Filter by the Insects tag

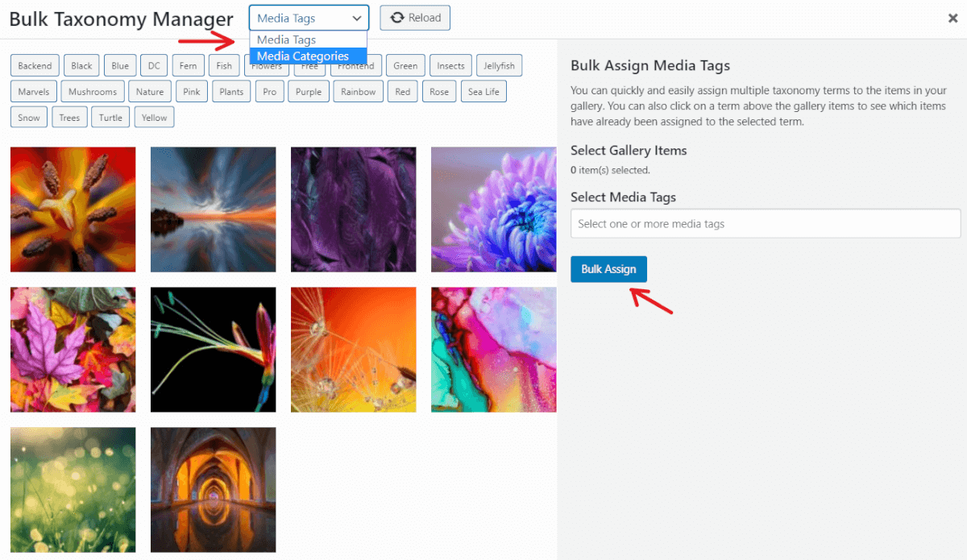tap(450, 66)
